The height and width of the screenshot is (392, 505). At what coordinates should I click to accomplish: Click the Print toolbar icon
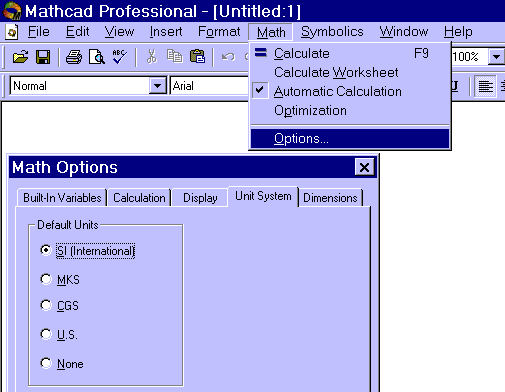(x=74, y=57)
